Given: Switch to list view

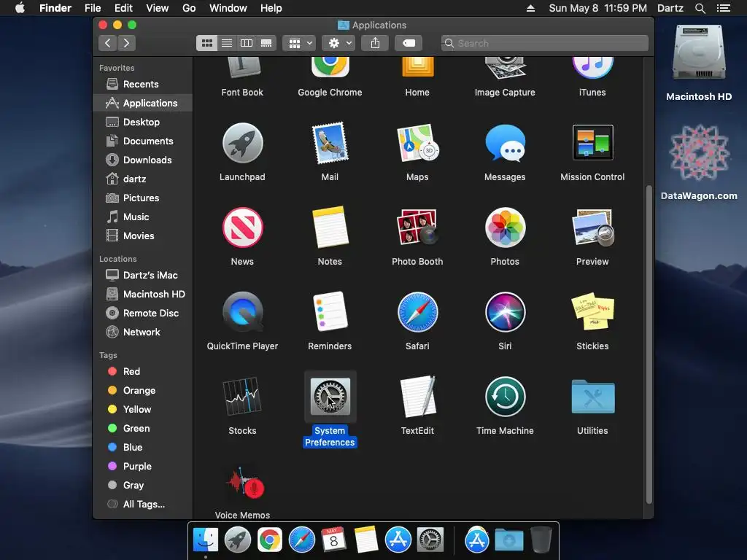Looking at the screenshot, I should pyautogui.click(x=227, y=43).
